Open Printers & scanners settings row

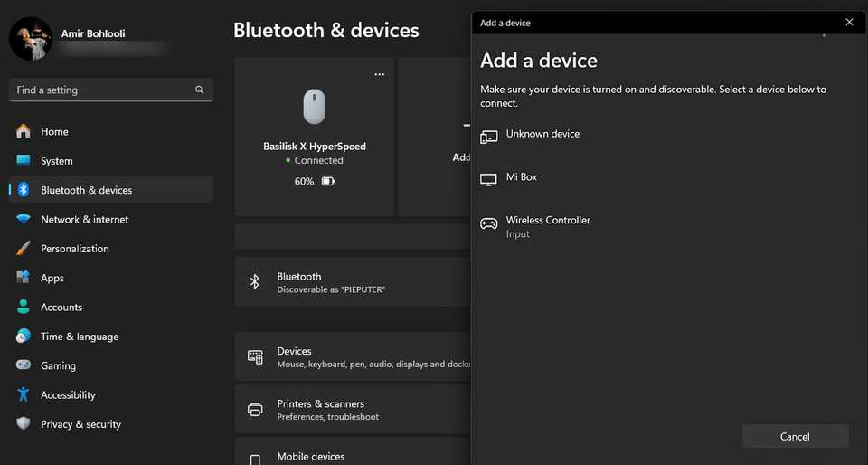click(353, 410)
